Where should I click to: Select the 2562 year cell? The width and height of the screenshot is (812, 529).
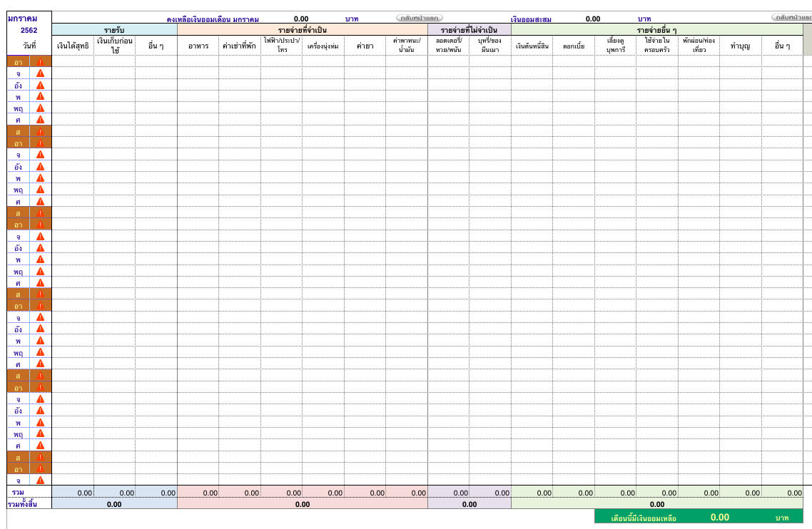(29, 30)
